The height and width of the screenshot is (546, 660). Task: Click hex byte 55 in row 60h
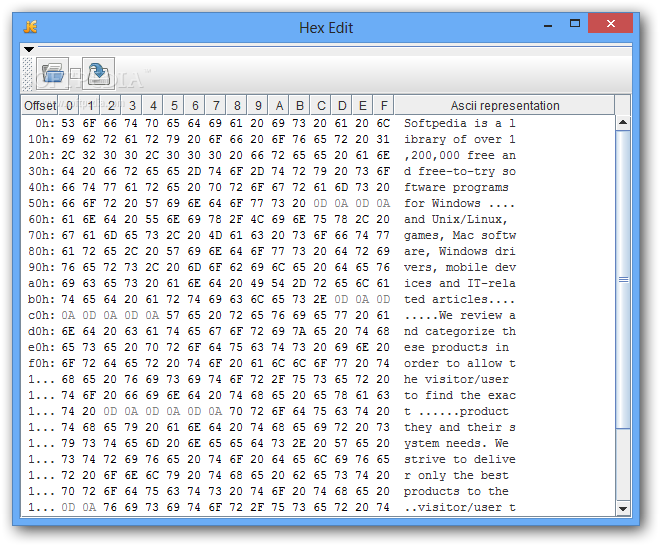click(x=152, y=219)
